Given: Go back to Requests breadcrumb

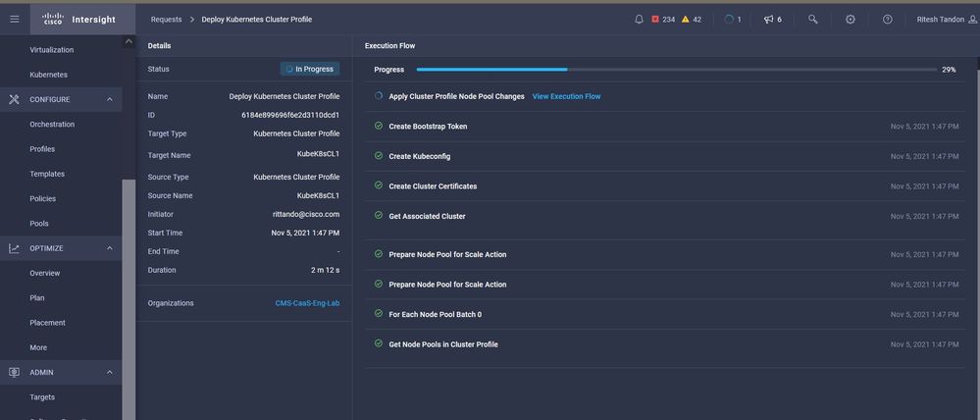Looking at the screenshot, I should [x=166, y=20].
